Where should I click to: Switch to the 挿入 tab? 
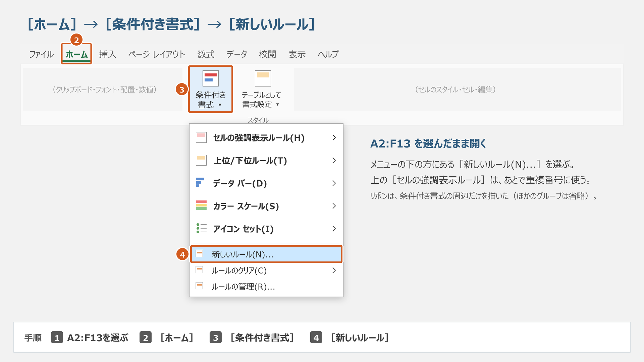pyautogui.click(x=108, y=54)
